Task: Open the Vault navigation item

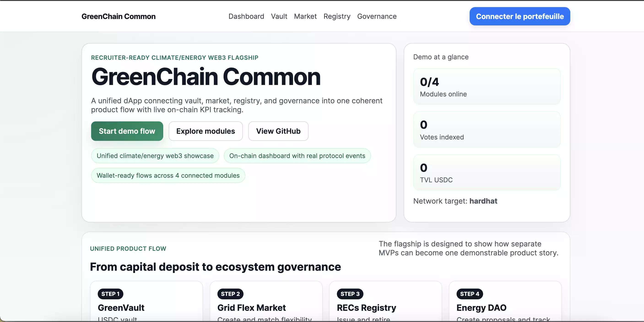Action: 279,16
